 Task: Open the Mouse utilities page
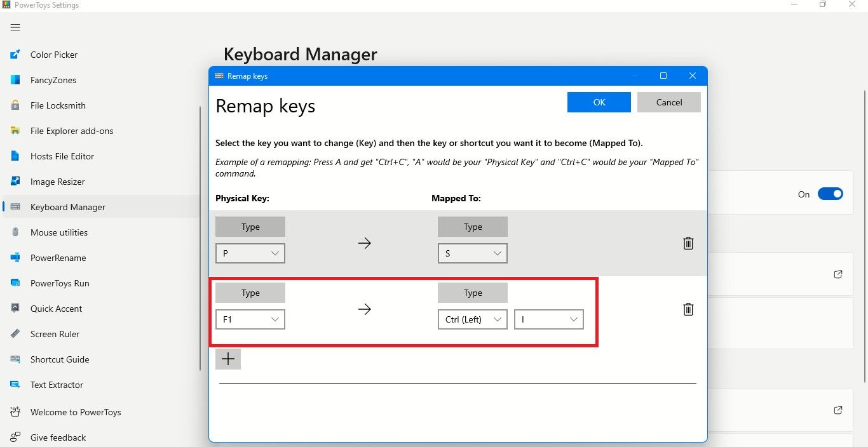tap(59, 232)
